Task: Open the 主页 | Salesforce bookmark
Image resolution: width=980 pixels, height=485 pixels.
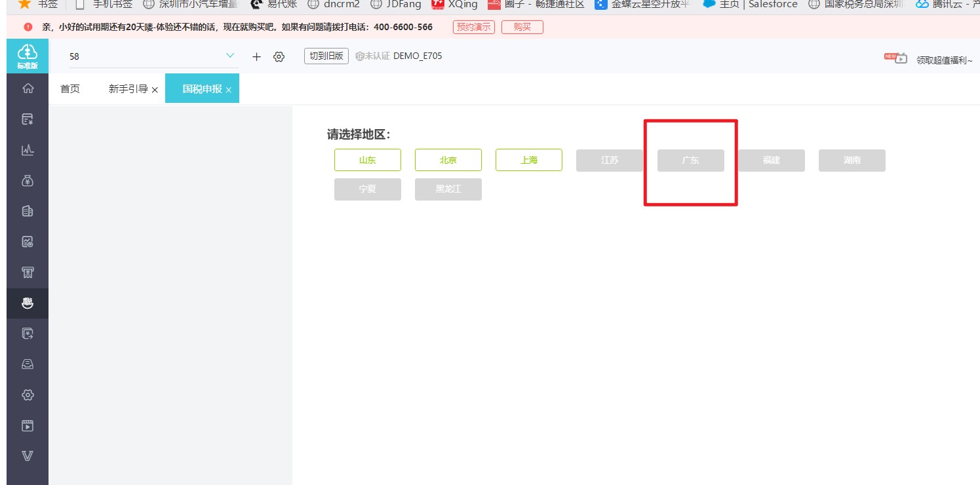Action: (750, 4)
